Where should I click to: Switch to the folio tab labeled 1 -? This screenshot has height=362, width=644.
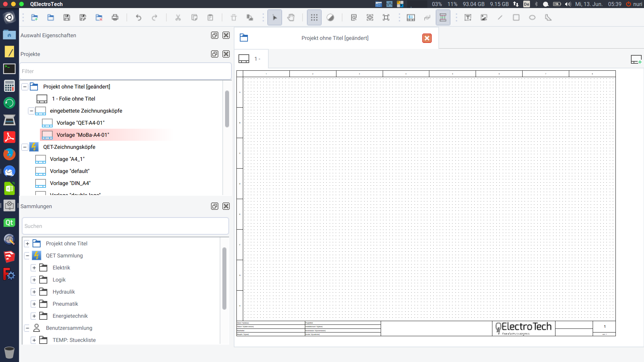[252, 59]
